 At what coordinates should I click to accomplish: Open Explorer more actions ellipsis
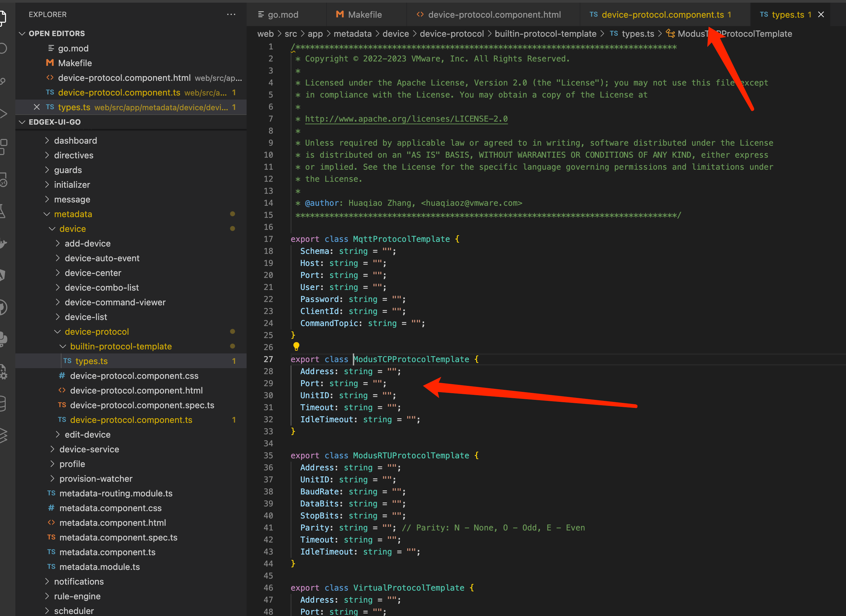[x=231, y=15]
